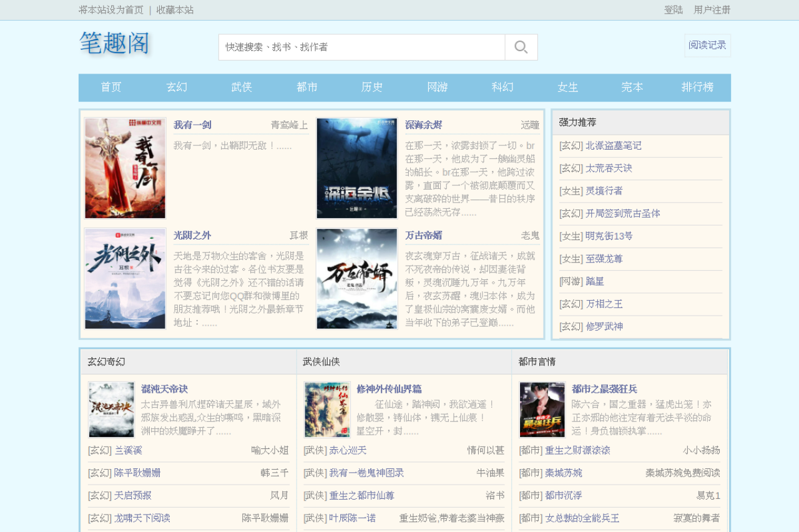
Task: Open 北派盗墓笔记 in recommendations
Action: tap(613, 146)
